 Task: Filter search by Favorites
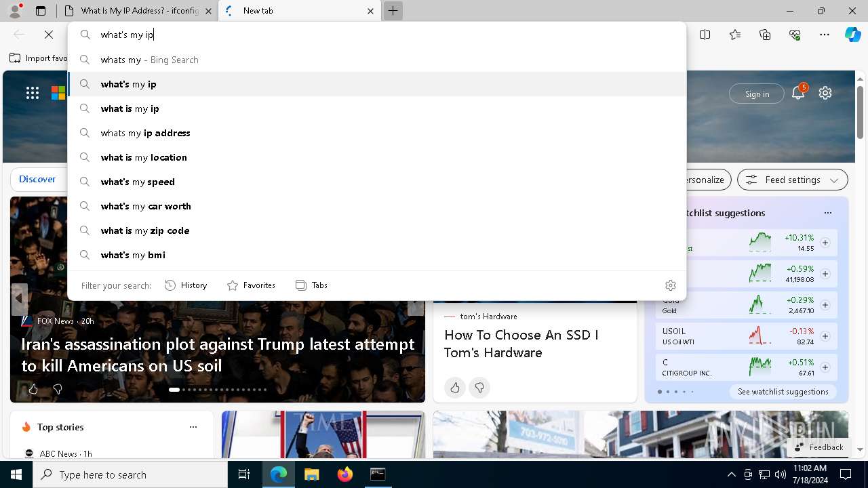251,285
